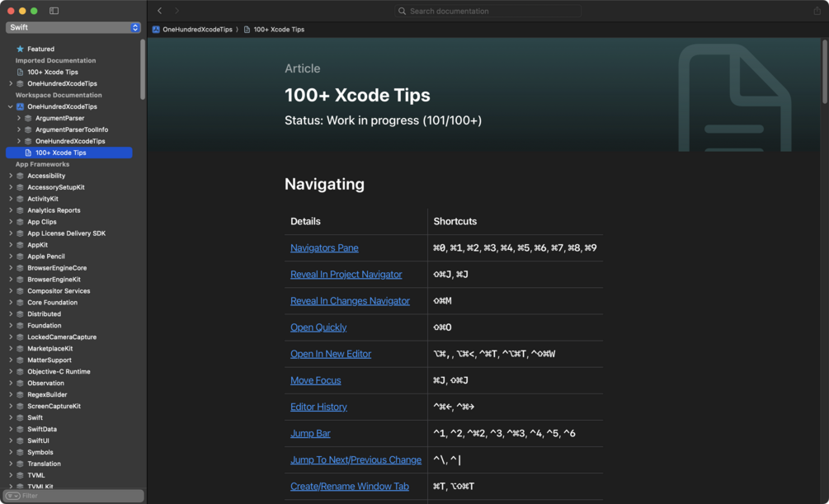Click the 100+ Xcode Tips breadcrumb text
Viewport: 829px width, 504px height.
pos(279,30)
